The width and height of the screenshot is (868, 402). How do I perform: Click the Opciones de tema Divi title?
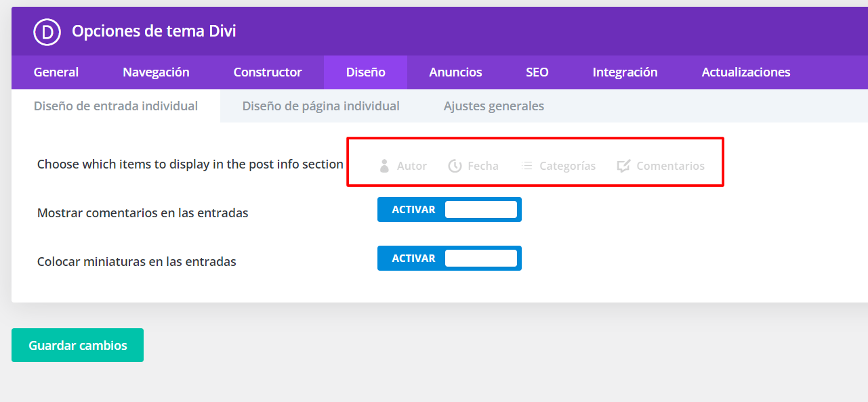pos(154,31)
